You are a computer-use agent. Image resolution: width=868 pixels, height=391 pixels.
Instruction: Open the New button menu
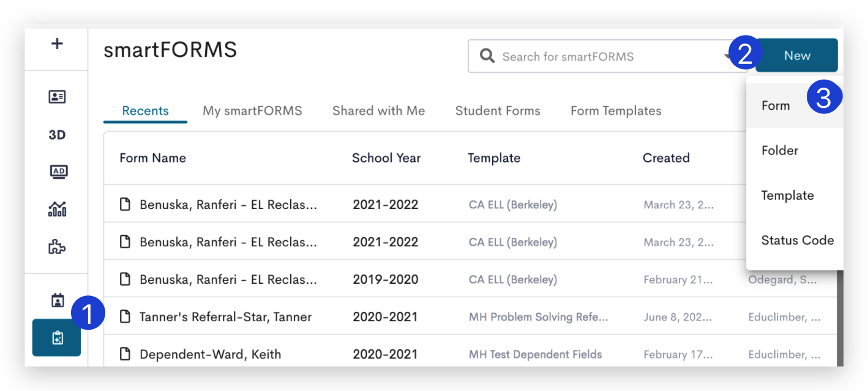(796, 56)
